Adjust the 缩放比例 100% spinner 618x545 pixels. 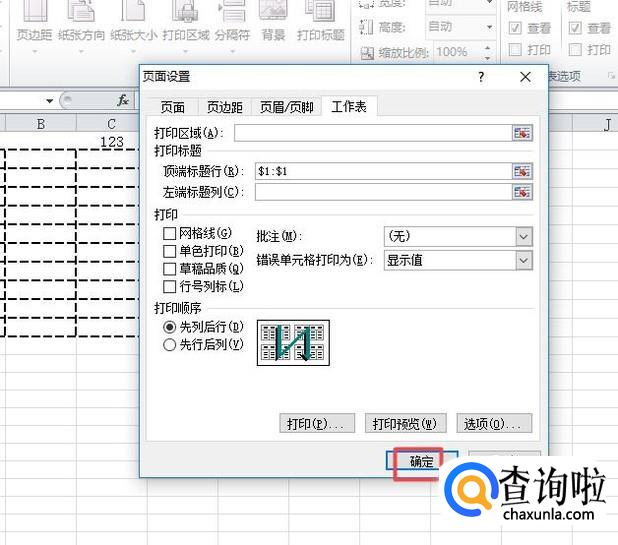[488, 53]
